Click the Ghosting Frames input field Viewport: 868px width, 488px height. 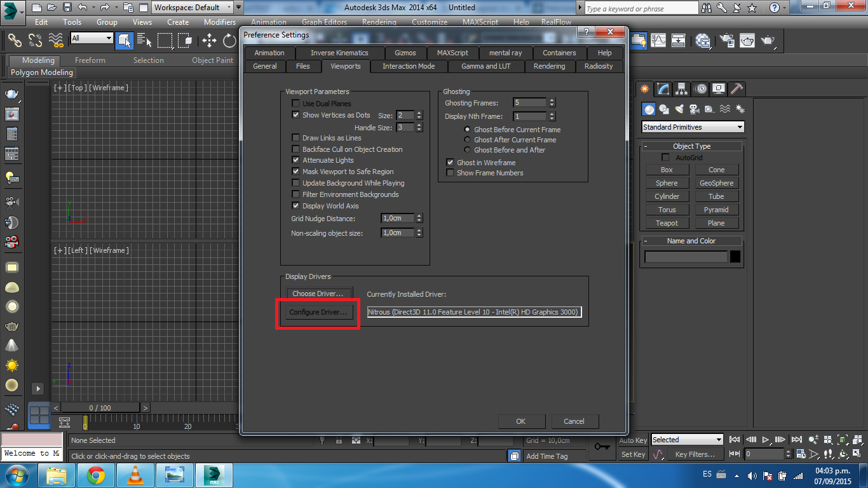pos(530,103)
